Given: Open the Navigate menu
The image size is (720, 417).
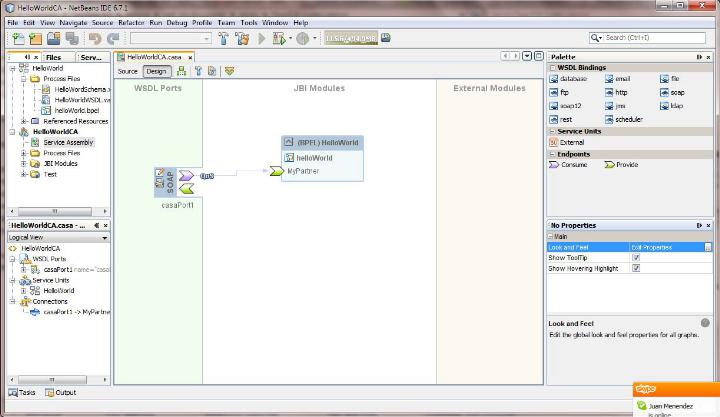Looking at the screenshot, I should coord(73,23).
